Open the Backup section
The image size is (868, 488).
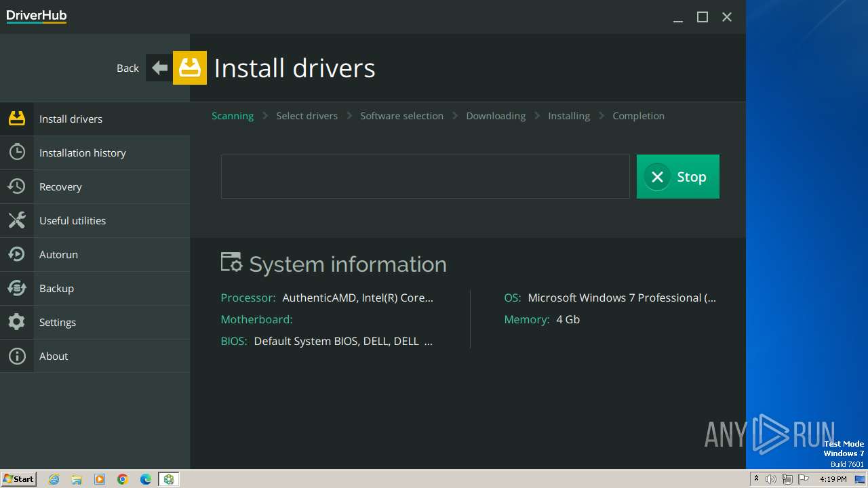click(95, 288)
